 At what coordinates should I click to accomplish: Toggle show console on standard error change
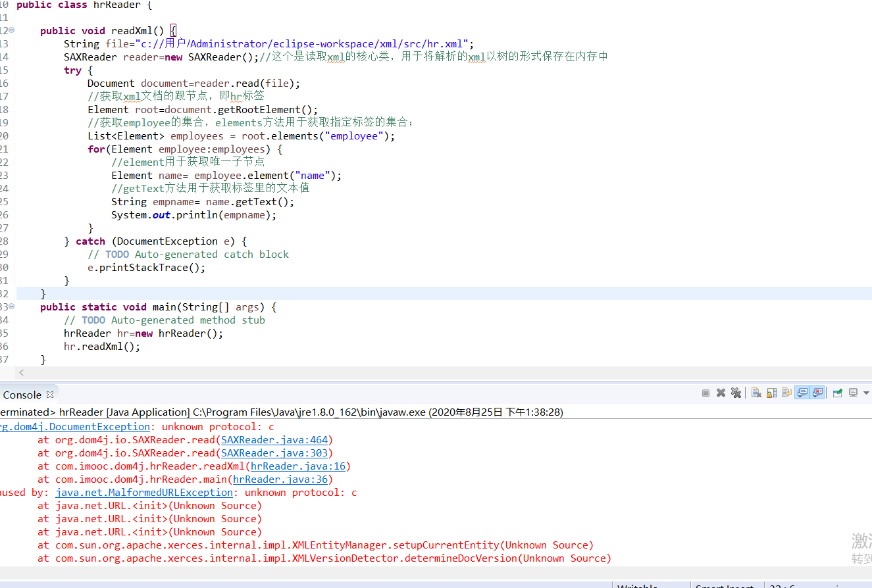pos(817,393)
